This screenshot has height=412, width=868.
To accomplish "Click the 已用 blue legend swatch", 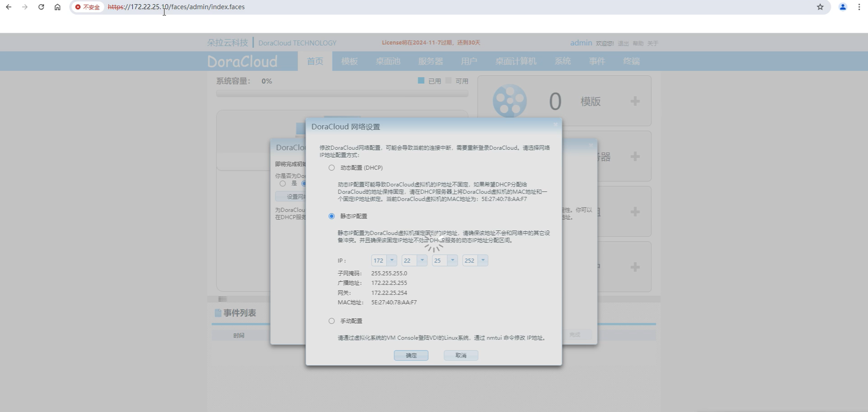I will [x=421, y=81].
